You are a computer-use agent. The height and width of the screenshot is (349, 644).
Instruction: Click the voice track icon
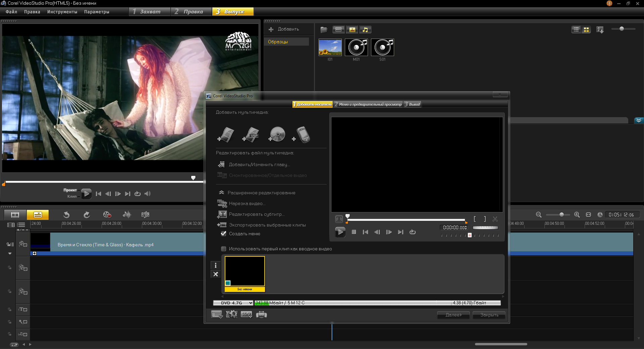tap(23, 322)
